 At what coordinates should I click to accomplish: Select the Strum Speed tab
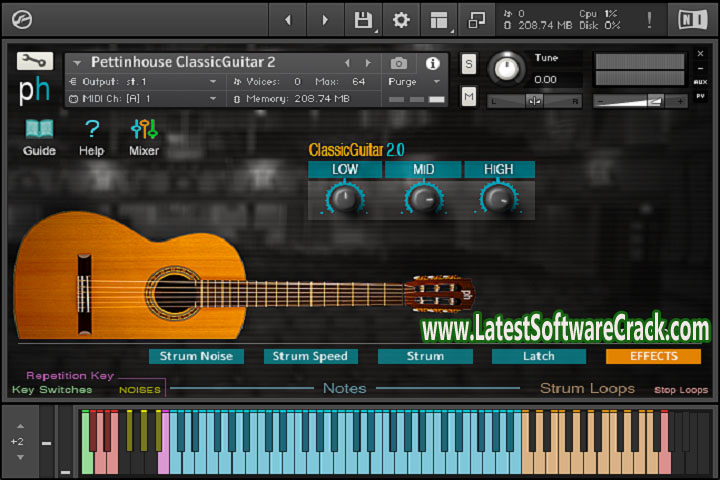coord(310,356)
